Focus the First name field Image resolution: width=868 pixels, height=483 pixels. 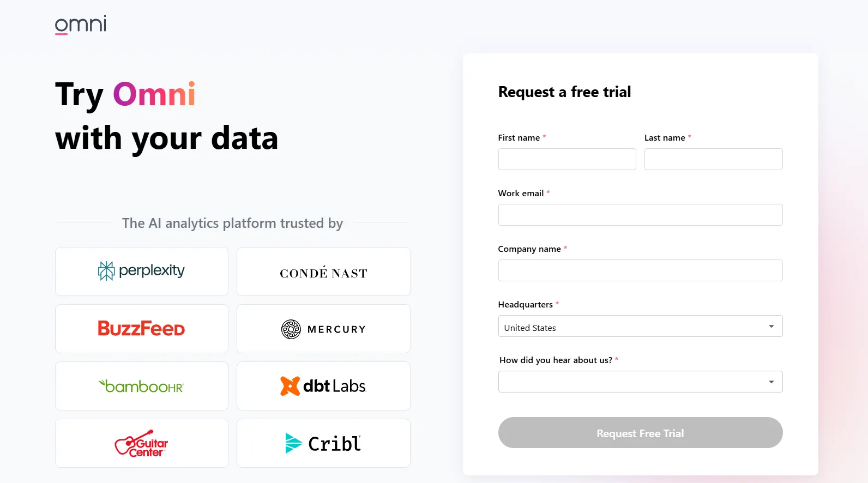[x=567, y=159]
